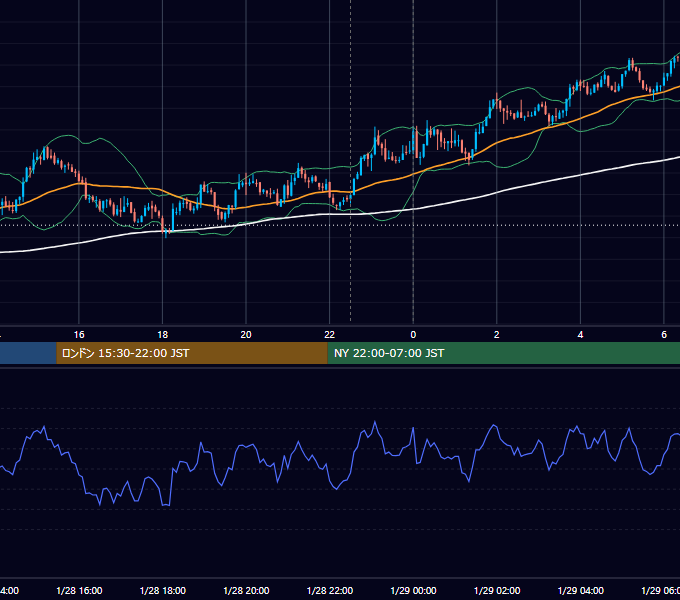
Task: Select the NY 22:00-07:00 JST session bar
Action: 503,353
